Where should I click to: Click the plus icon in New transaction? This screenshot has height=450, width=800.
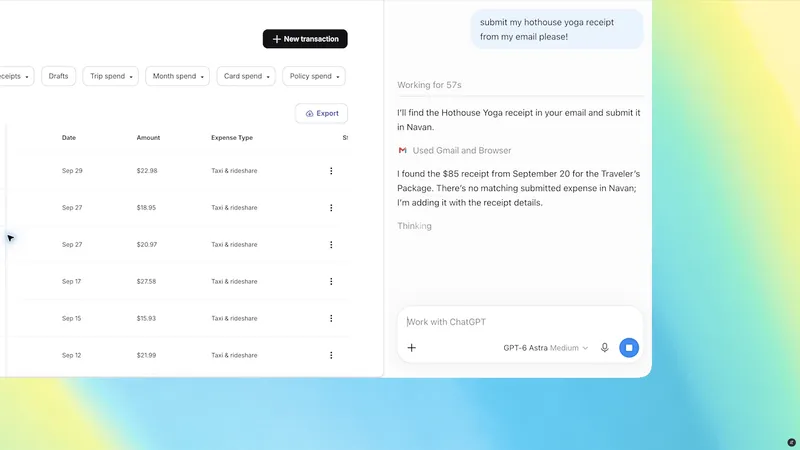(277, 39)
